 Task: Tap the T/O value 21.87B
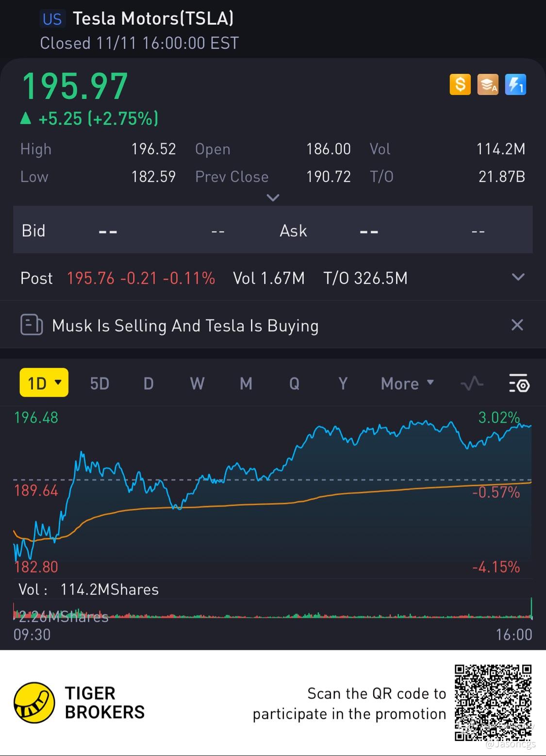point(502,177)
